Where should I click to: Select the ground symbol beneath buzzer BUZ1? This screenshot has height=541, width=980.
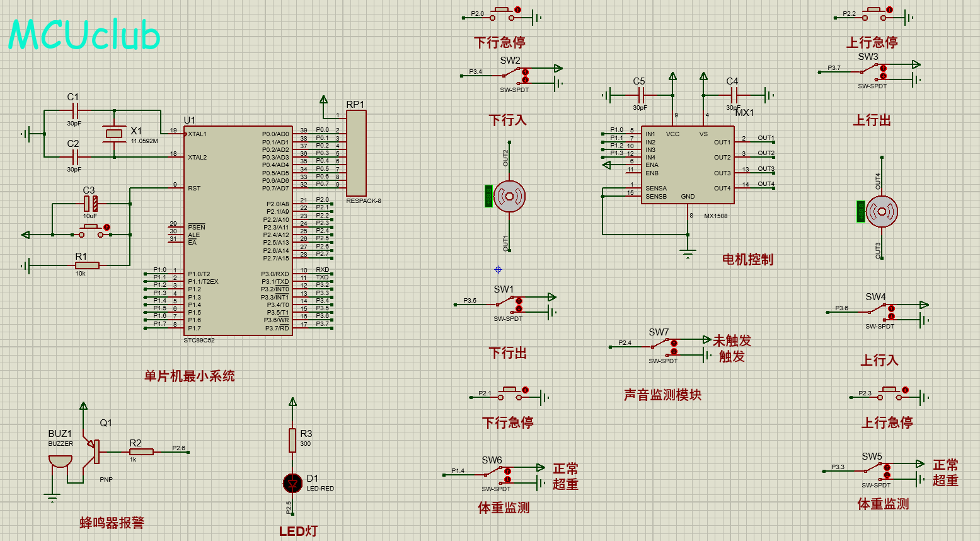coord(53,497)
